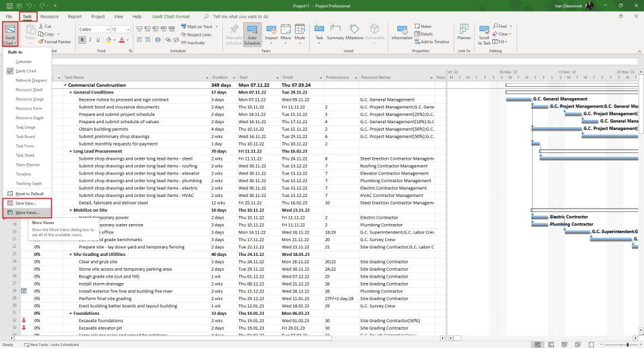Mark task 0% complete
The height and width of the screenshot is (348, 644).
pos(140,30)
